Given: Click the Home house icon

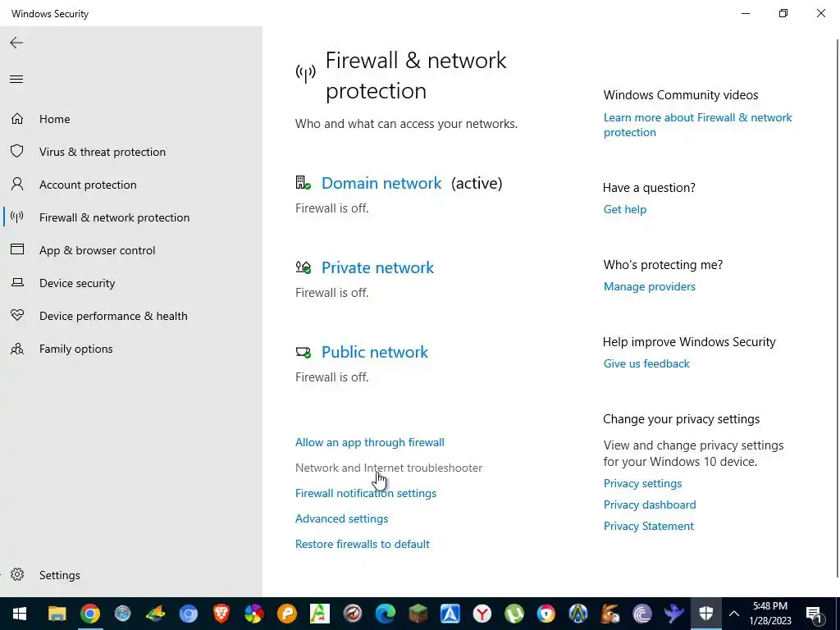Looking at the screenshot, I should point(17,119).
